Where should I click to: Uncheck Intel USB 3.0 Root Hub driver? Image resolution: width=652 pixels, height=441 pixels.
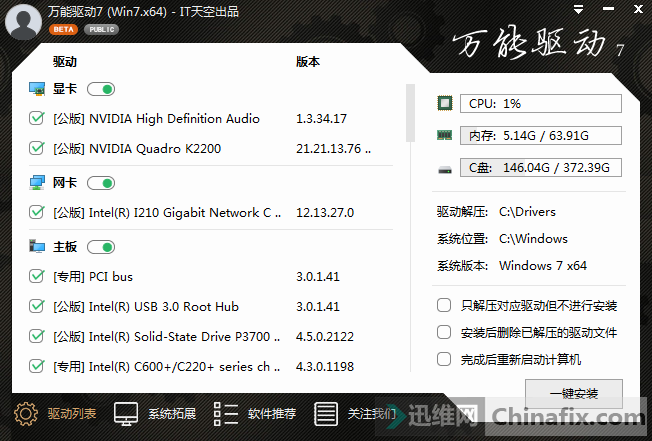click(x=37, y=306)
